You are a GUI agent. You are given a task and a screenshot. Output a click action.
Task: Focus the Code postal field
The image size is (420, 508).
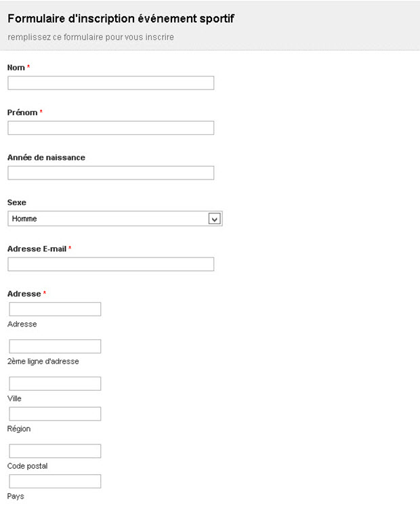[55, 451]
